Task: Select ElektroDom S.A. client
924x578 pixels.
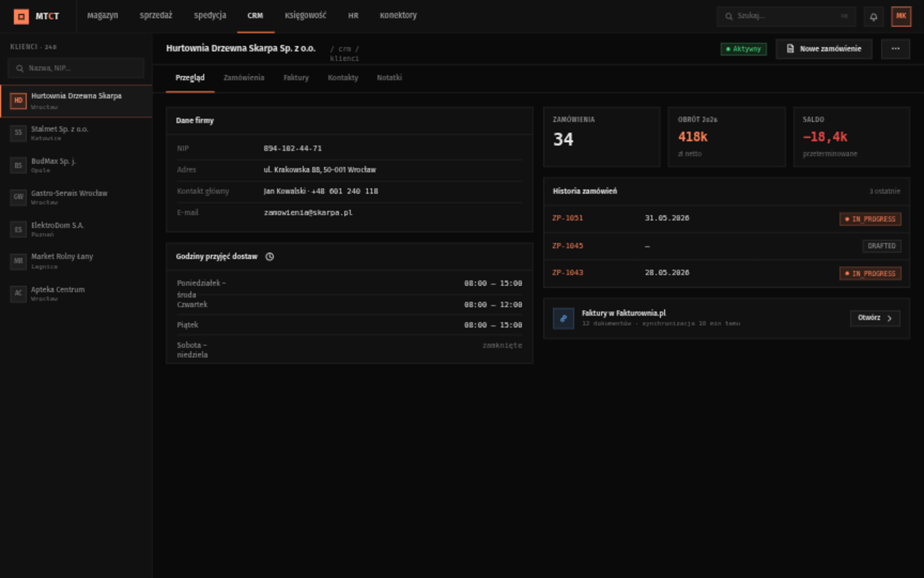Action: point(76,229)
